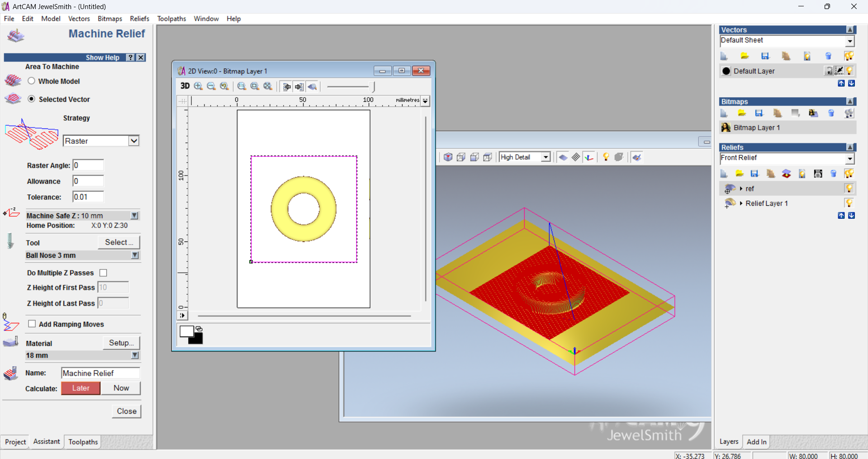This screenshot has height=459, width=868.
Task: Click the light bulb icon in 3D toolbar
Action: pyautogui.click(x=606, y=157)
